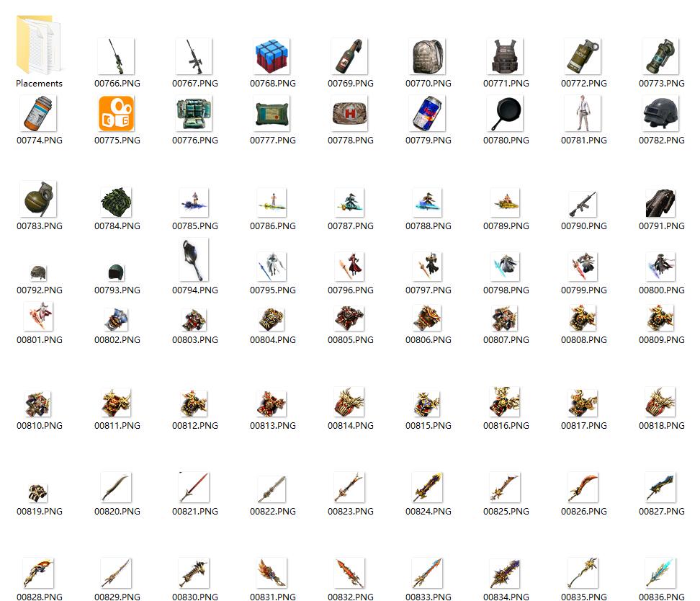
Task: Select the frag grenade icon 00783.PNG
Action: click(38, 199)
